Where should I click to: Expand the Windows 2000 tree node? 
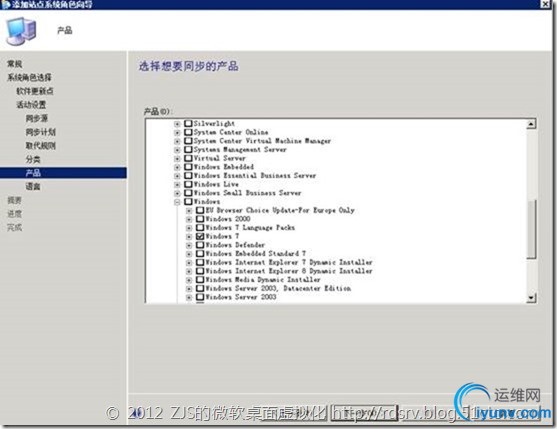(x=189, y=219)
